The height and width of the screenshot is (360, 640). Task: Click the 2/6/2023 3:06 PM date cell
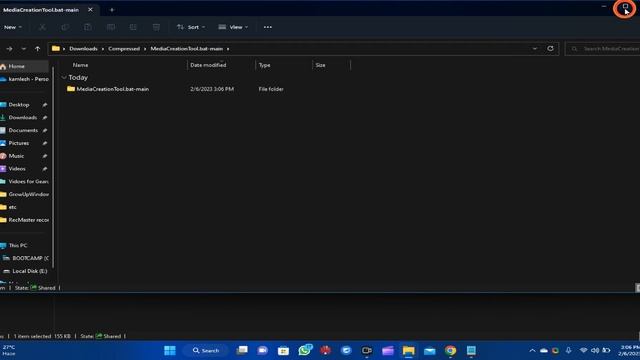(x=212, y=89)
